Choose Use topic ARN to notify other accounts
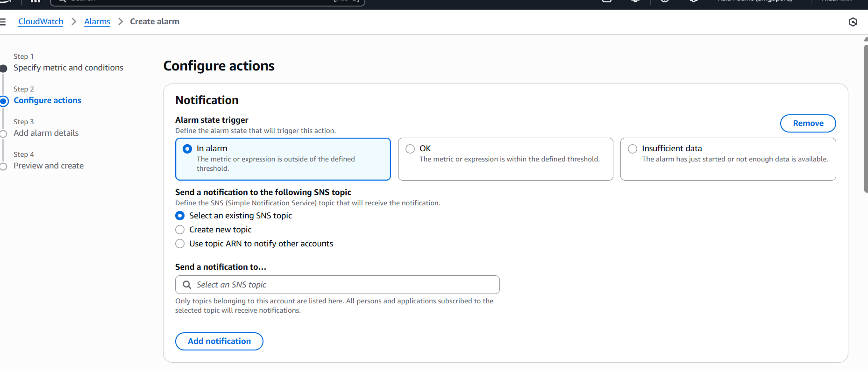 (x=180, y=244)
